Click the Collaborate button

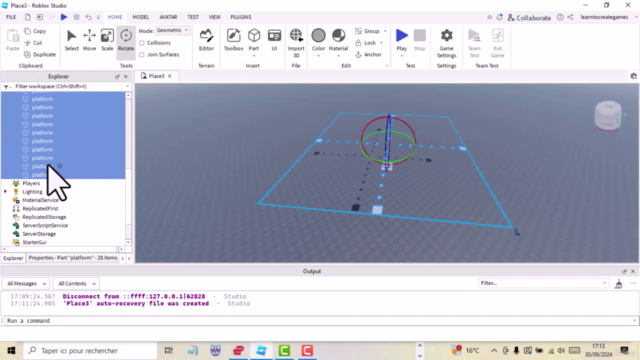(529, 18)
